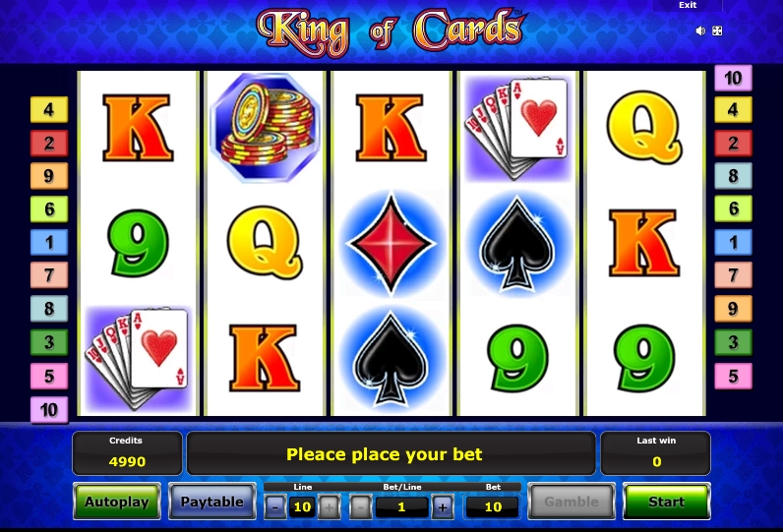The height and width of the screenshot is (532, 783).
Task: Toggle fullscreen mode icon
Action: 716,30
